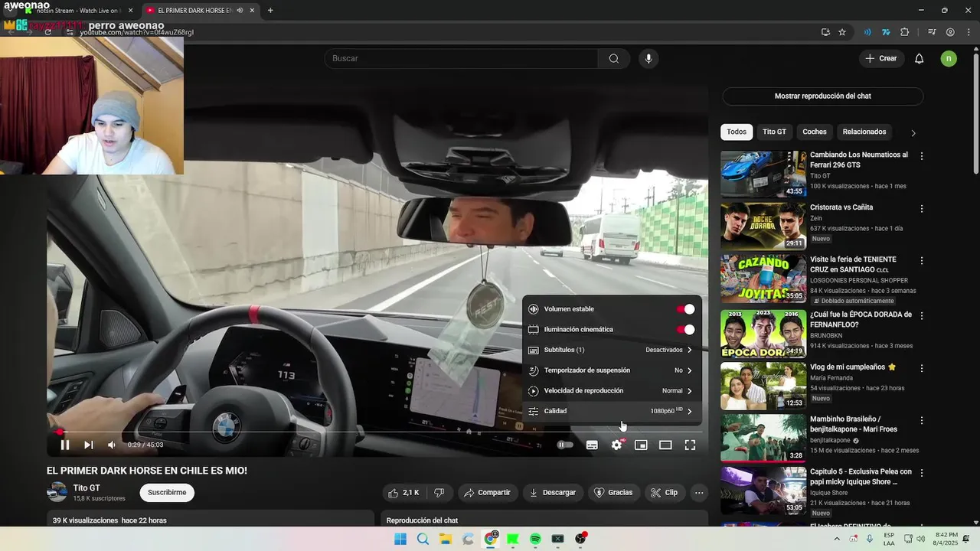This screenshot has width=980, height=551.
Task: Open the Crear menu
Action: pyautogui.click(x=881, y=58)
